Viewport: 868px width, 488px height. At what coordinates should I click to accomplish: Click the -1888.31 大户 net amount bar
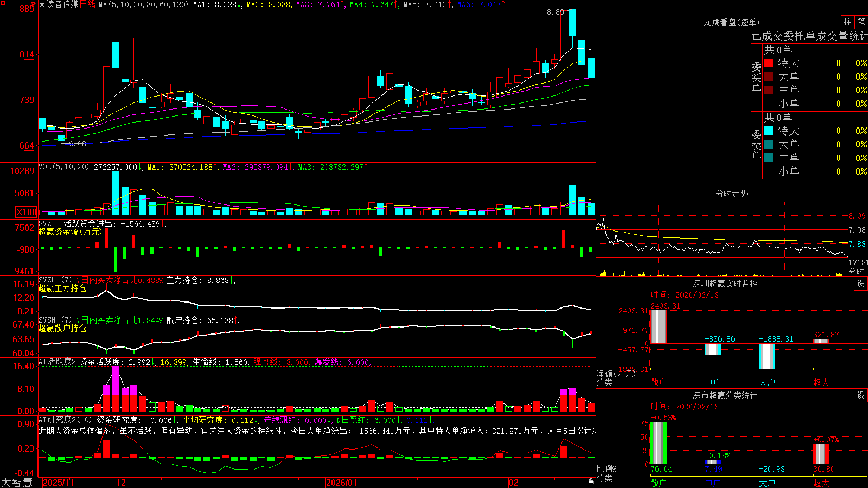tap(767, 356)
